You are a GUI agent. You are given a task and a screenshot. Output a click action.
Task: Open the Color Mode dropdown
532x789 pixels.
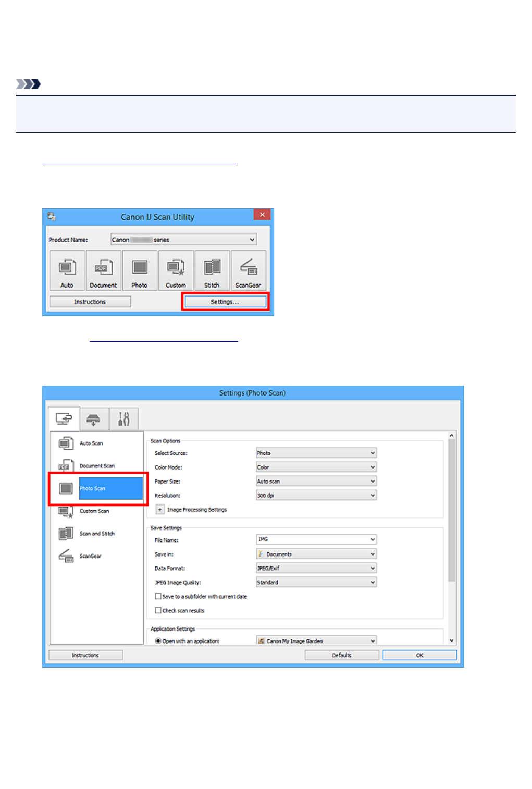(316, 467)
